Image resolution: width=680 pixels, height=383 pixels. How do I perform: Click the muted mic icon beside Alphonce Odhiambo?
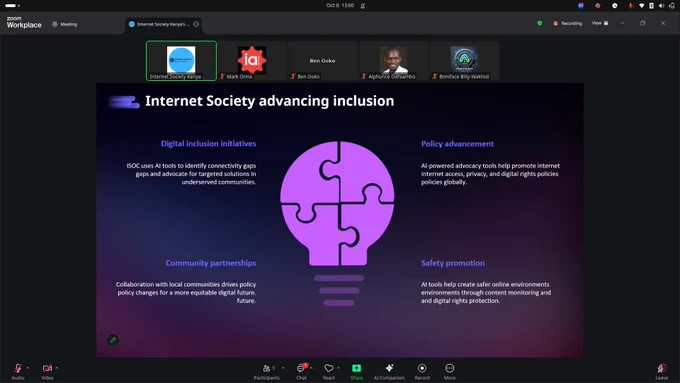[x=364, y=76]
